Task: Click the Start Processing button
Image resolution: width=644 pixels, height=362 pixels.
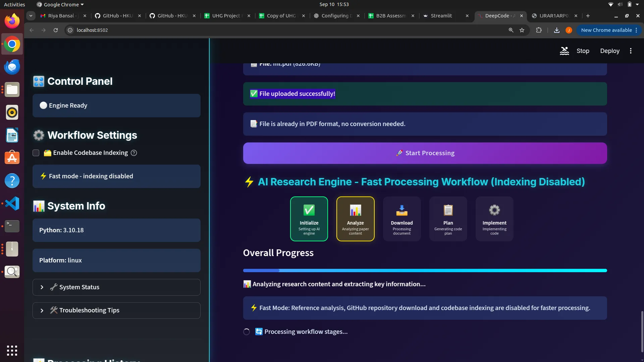Action: pyautogui.click(x=424, y=153)
